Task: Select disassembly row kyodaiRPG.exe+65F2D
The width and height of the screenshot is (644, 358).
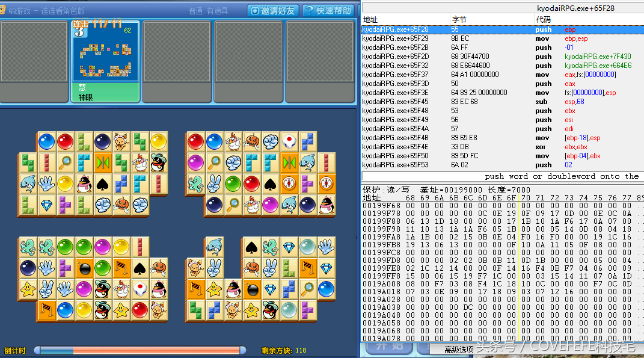Action: [503, 57]
